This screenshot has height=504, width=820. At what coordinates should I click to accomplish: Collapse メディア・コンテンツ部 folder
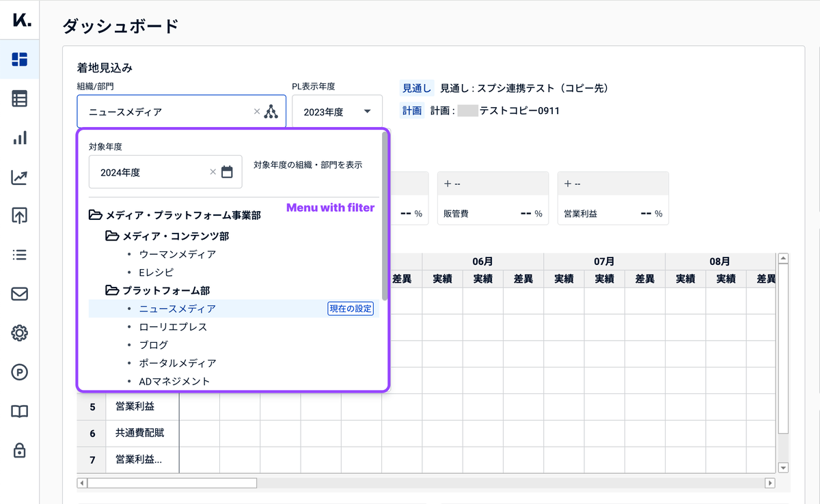click(x=112, y=236)
